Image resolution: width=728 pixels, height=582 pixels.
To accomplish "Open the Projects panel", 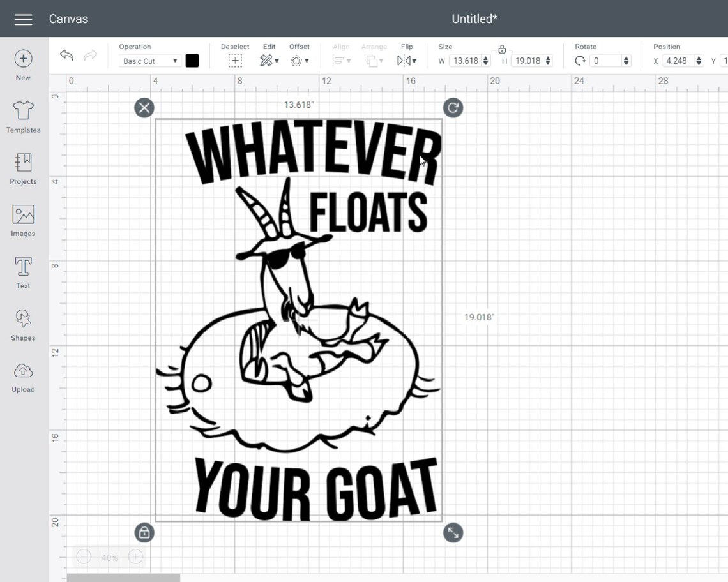I will [23, 168].
